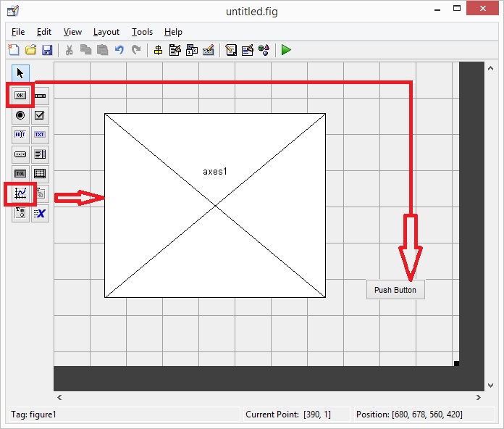Select the axes1 object on the canvas
The height and width of the screenshot is (429, 504).
[215, 205]
